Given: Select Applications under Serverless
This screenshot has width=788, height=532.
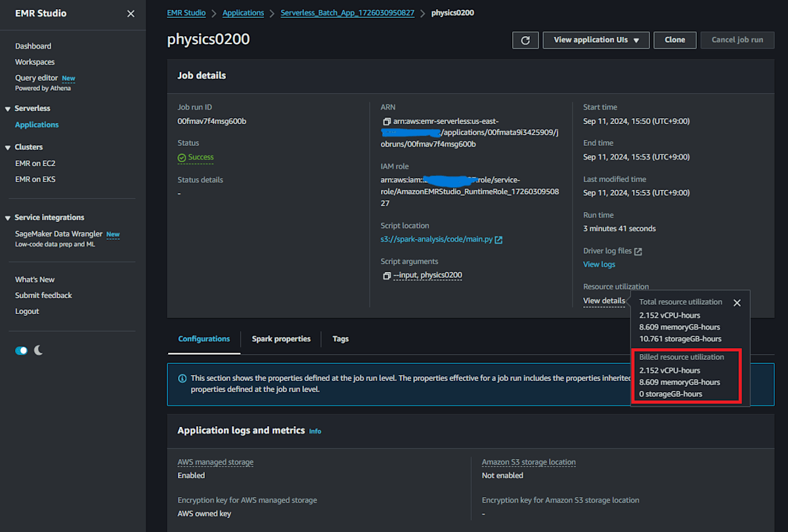Looking at the screenshot, I should (x=37, y=125).
